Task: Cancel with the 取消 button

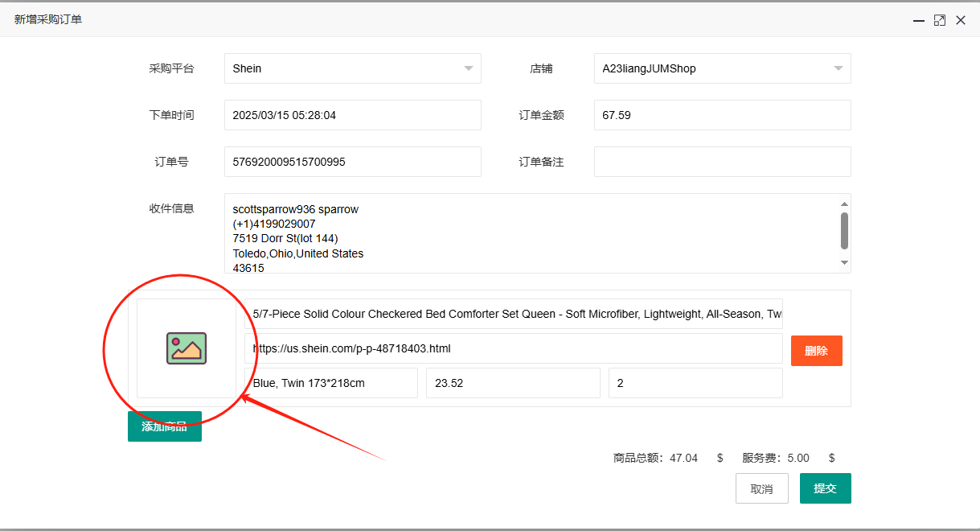Action: tap(761, 488)
